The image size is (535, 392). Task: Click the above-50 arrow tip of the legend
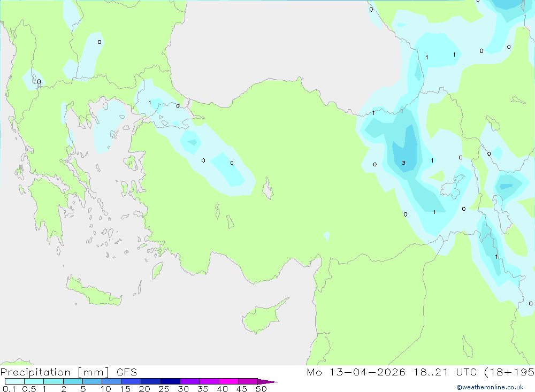click(x=267, y=381)
